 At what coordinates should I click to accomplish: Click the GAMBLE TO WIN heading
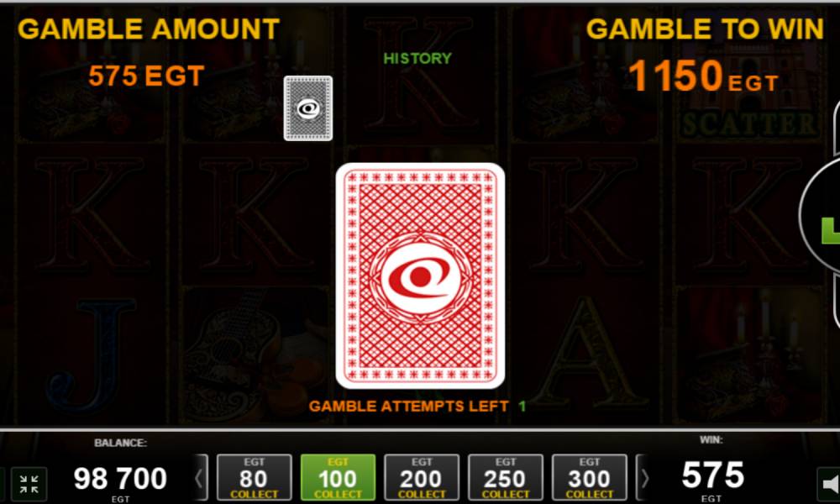[705, 29]
